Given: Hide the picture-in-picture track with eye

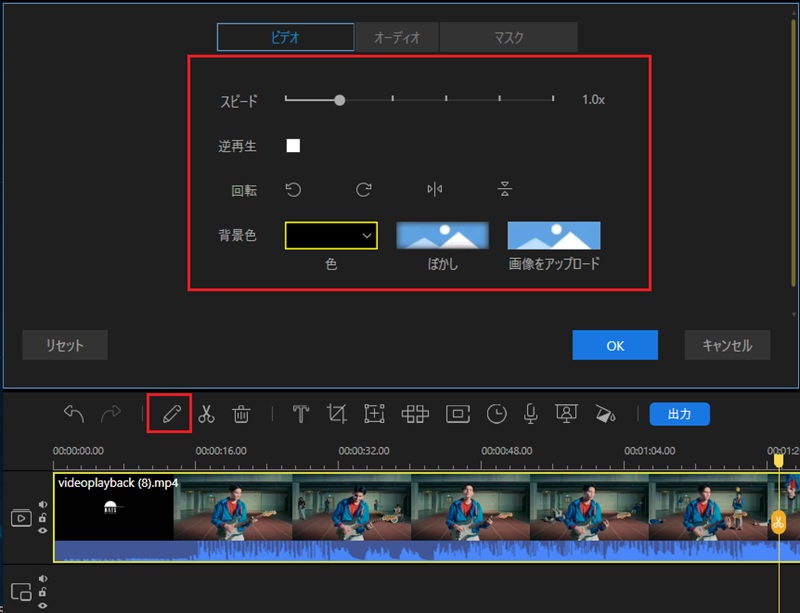Looking at the screenshot, I should [x=43, y=605].
